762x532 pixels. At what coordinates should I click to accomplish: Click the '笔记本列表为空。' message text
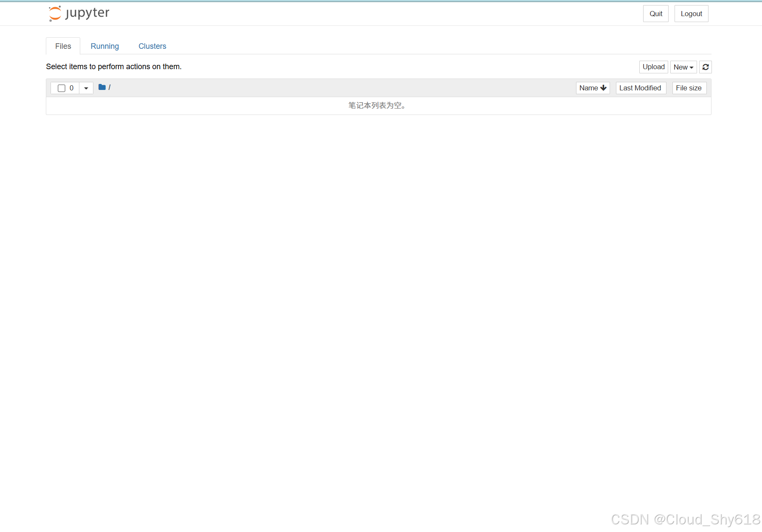pyautogui.click(x=378, y=106)
